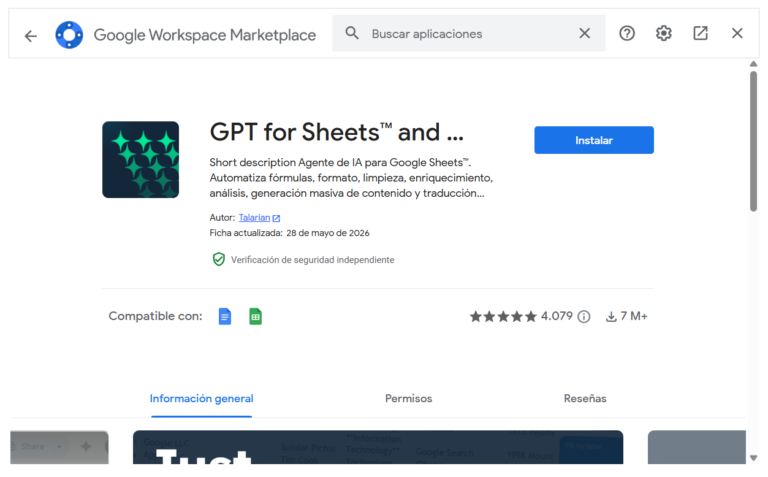
Task: Click the search magnifier icon
Action: point(352,33)
